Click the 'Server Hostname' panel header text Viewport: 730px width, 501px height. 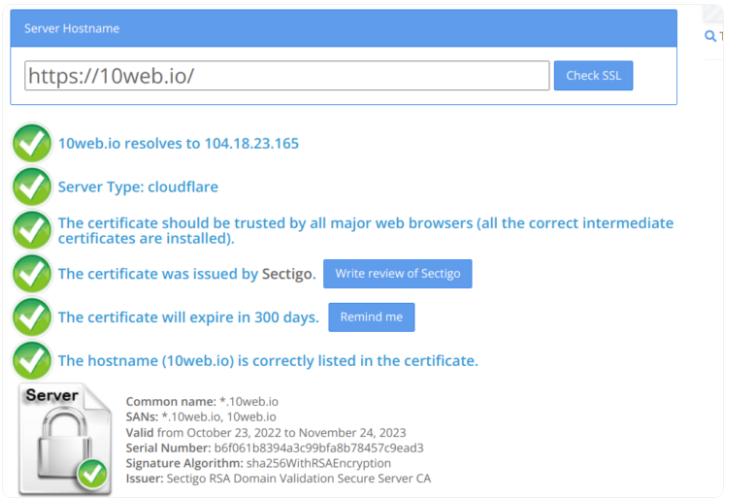pos(72,28)
